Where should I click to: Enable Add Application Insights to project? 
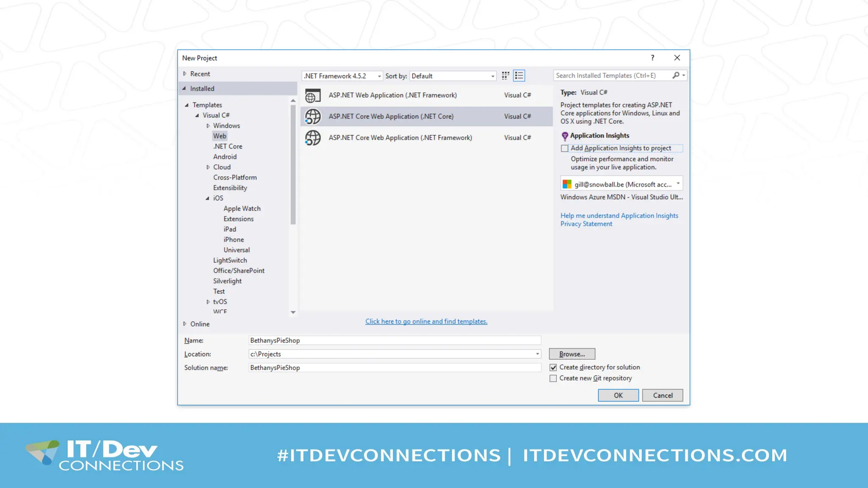click(x=564, y=148)
